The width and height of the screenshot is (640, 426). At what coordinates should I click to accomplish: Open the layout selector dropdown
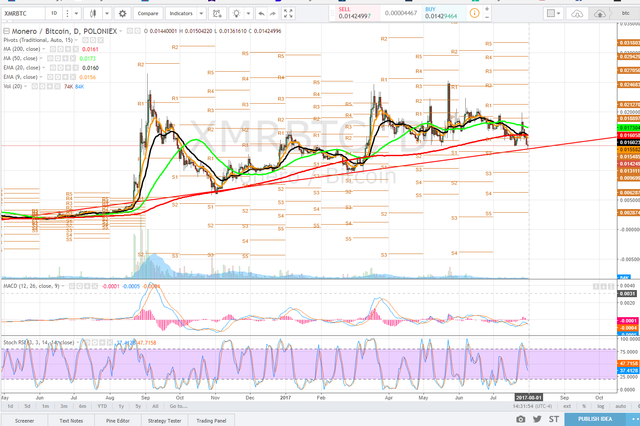(554, 13)
